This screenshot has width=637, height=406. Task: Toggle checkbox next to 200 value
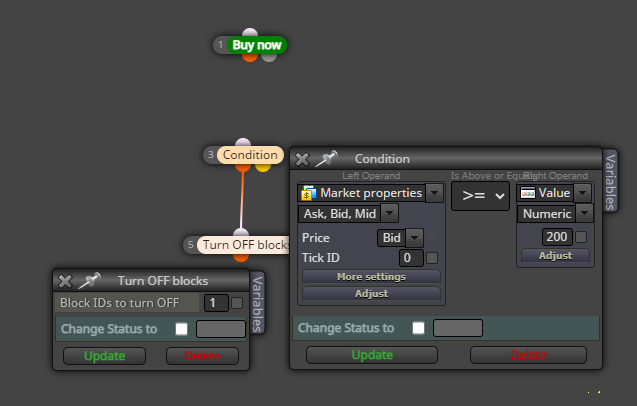tap(581, 237)
